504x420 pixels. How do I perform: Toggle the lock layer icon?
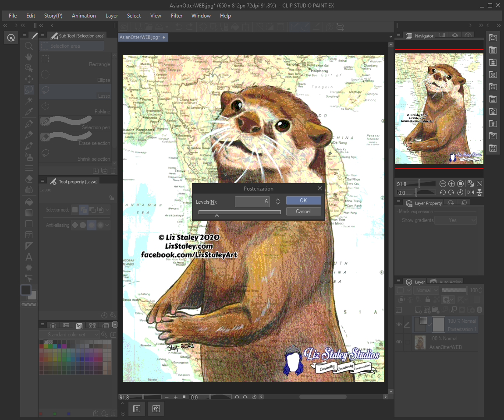click(427, 300)
